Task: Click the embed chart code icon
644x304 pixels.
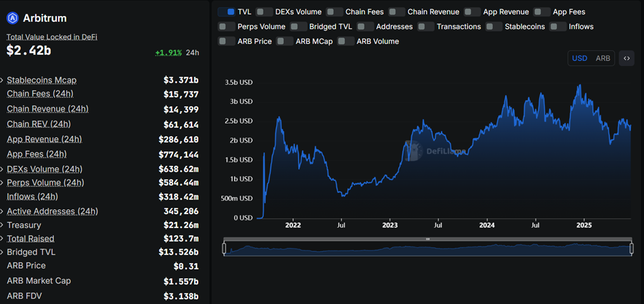Action: 626,58
